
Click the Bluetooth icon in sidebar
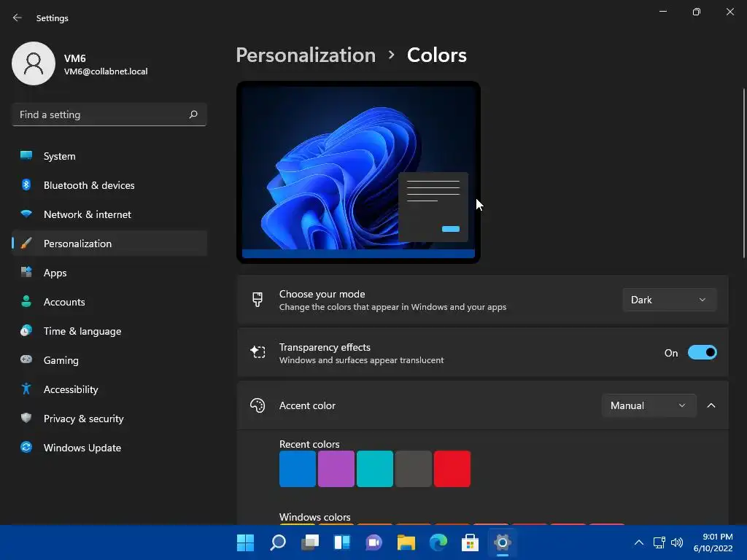pos(26,184)
